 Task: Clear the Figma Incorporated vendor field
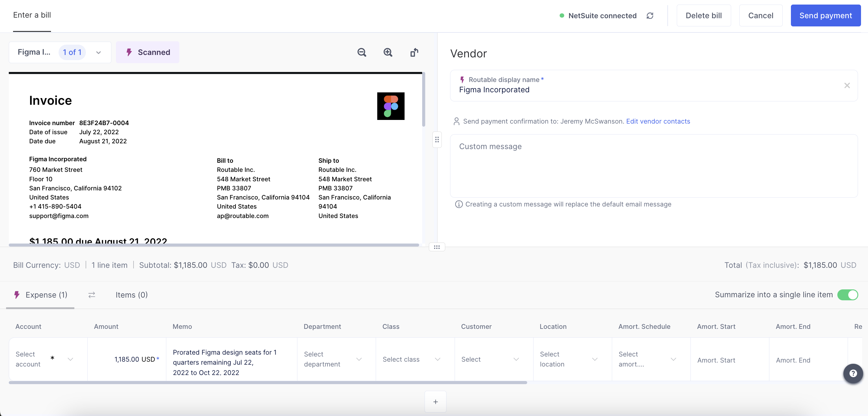click(847, 85)
